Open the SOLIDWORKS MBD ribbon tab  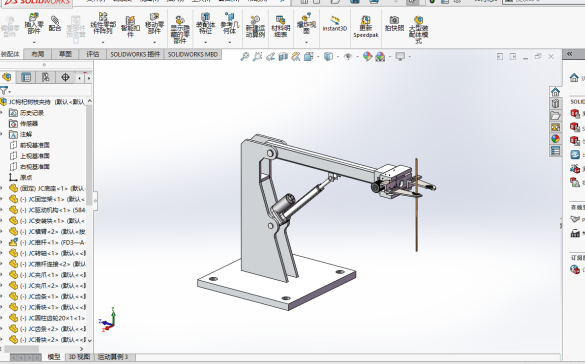tap(193, 54)
